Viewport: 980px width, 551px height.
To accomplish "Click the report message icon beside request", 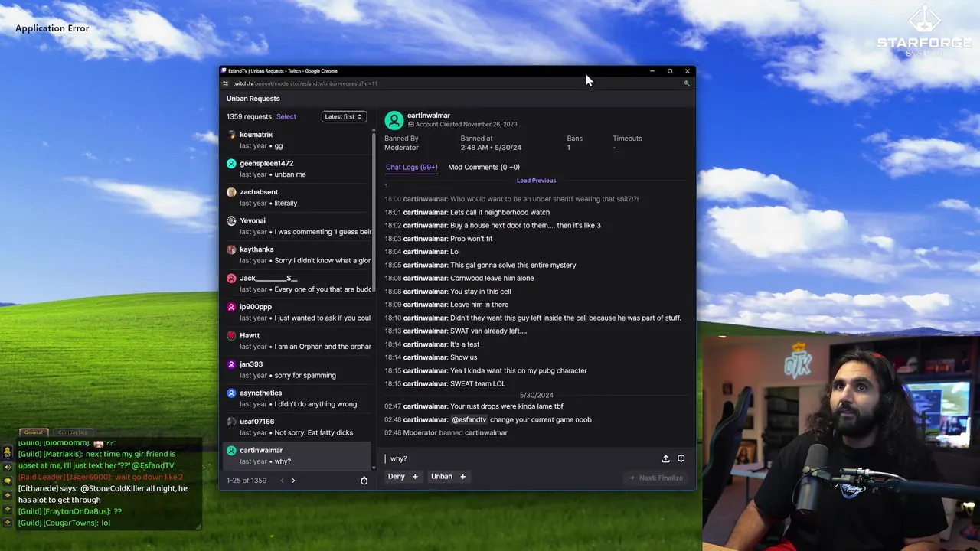I will (681, 458).
